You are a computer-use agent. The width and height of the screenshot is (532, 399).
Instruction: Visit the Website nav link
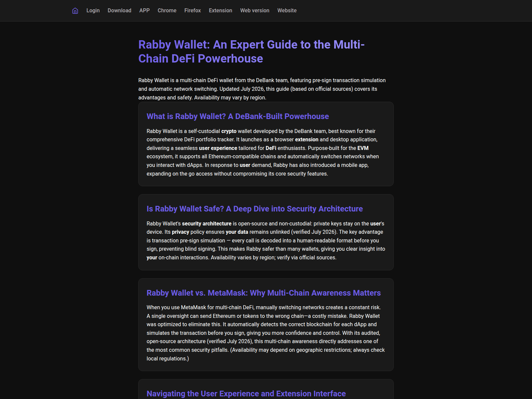287,11
